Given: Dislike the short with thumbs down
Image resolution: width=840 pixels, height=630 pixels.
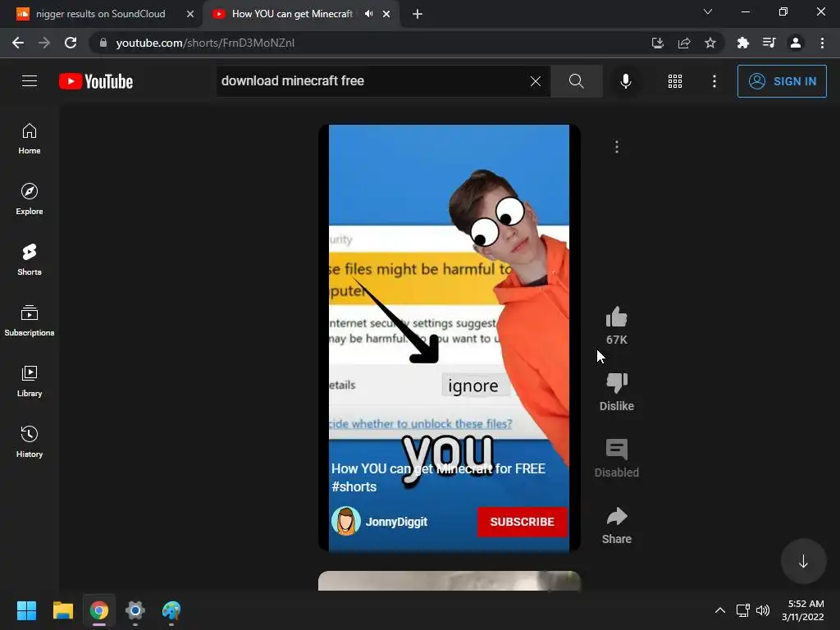Looking at the screenshot, I should click(x=616, y=383).
